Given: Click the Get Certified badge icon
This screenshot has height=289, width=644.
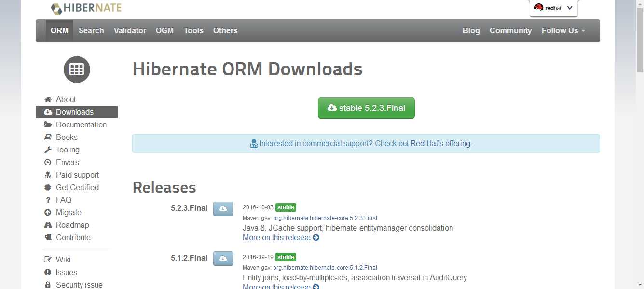Looking at the screenshot, I should tap(48, 187).
